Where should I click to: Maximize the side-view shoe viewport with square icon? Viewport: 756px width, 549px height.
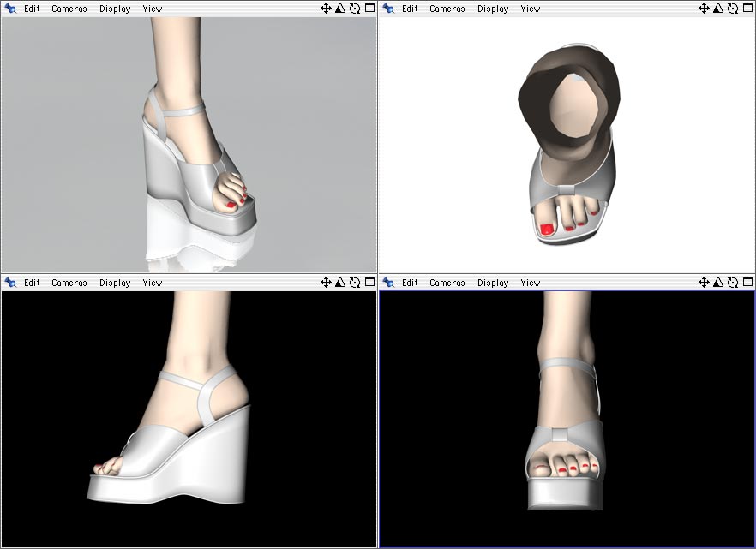tap(369, 282)
